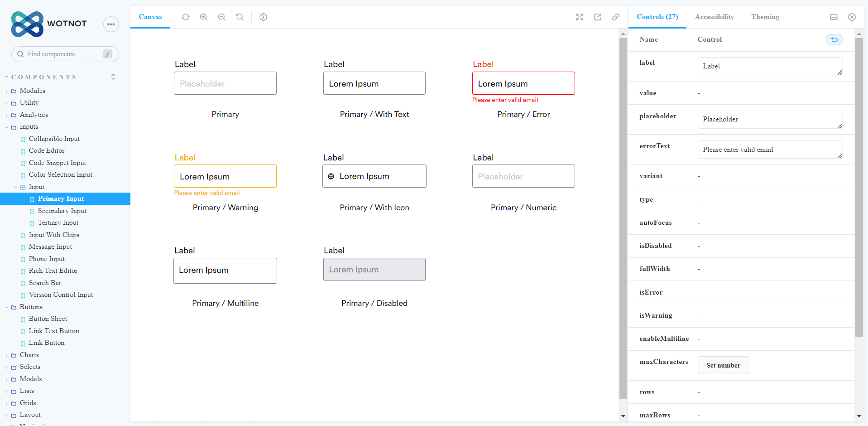The height and width of the screenshot is (426, 868).
Task: Edit the label control text field
Action: pos(770,66)
